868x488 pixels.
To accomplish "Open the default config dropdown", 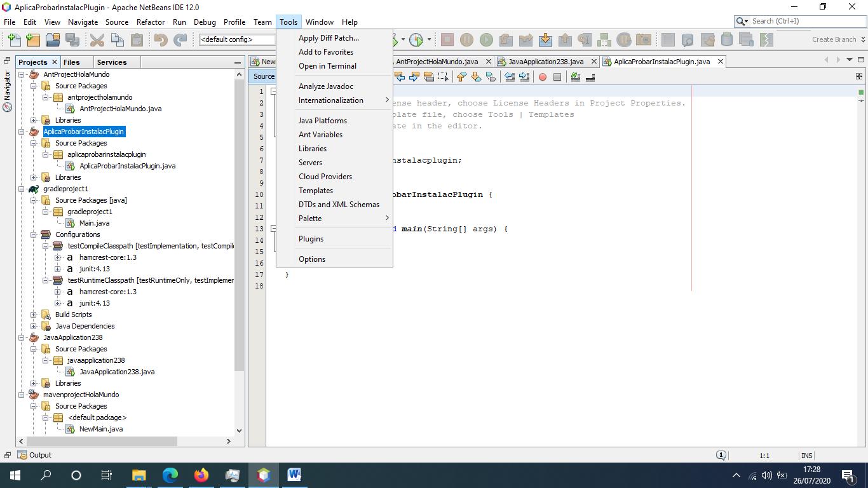I will 237,39.
